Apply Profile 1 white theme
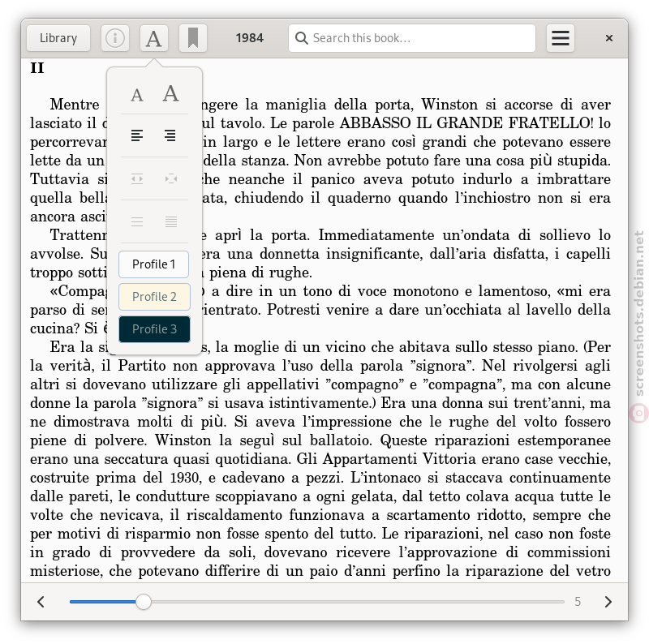 tap(154, 264)
